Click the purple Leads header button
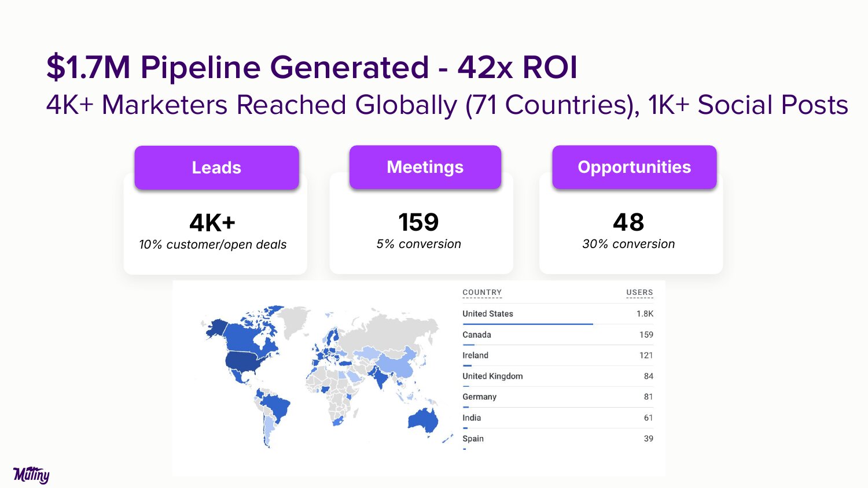 216,168
